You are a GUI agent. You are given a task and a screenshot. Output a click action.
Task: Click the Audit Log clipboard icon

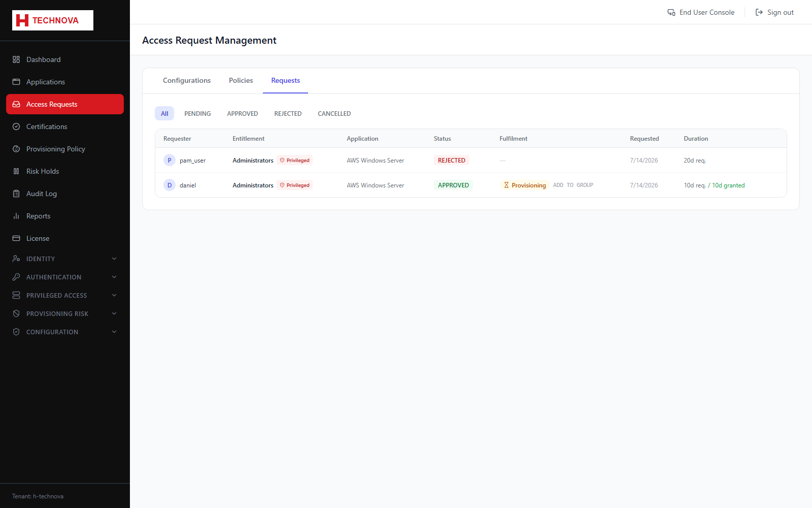point(16,194)
